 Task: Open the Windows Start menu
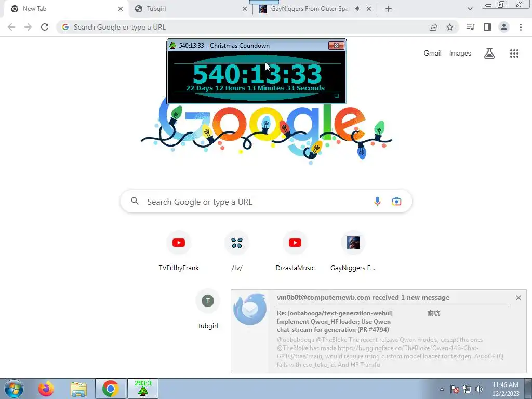(x=14, y=389)
